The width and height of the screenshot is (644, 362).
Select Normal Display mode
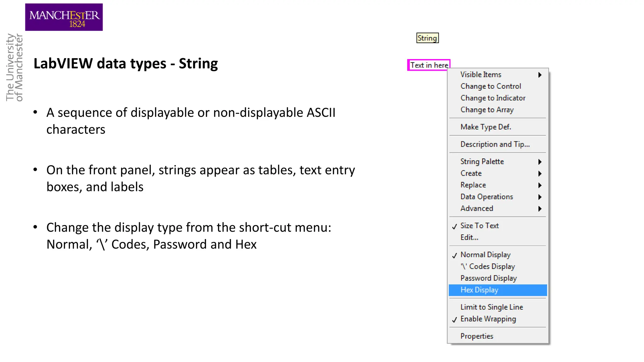click(498, 255)
